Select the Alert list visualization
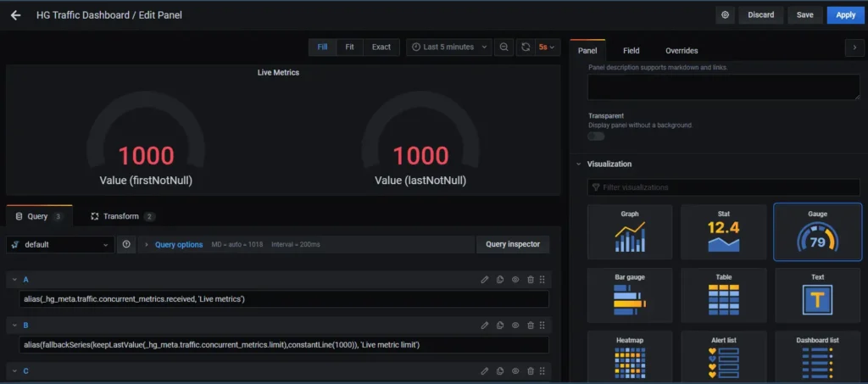This screenshot has height=384, width=868. [x=724, y=357]
